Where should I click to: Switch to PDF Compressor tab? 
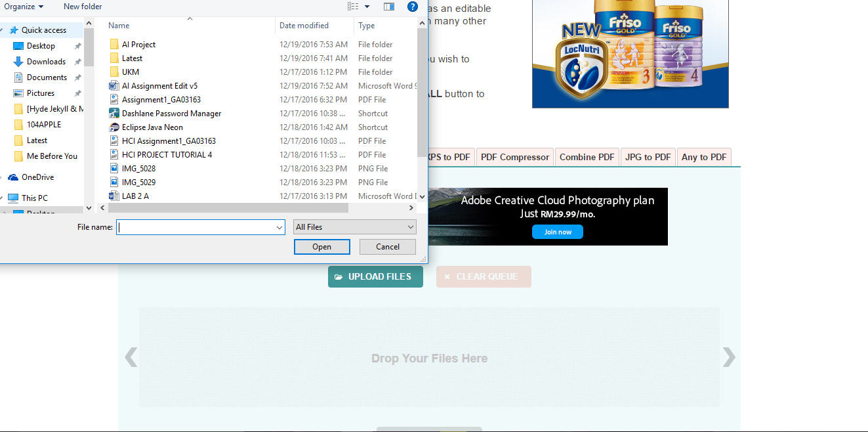click(515, 157)
